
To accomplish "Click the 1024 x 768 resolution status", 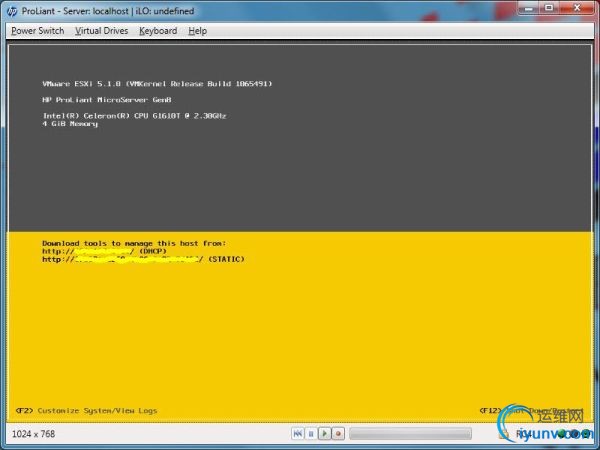I will pos(34,434).
